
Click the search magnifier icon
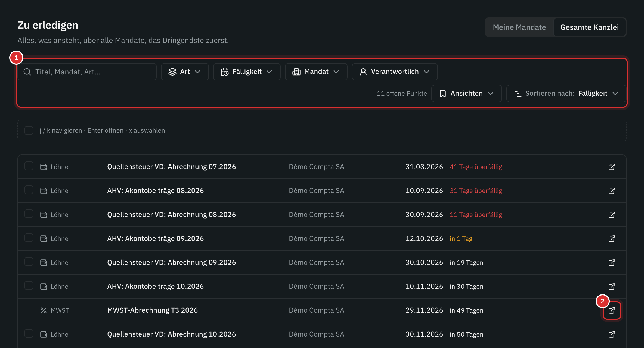(27, 72)
